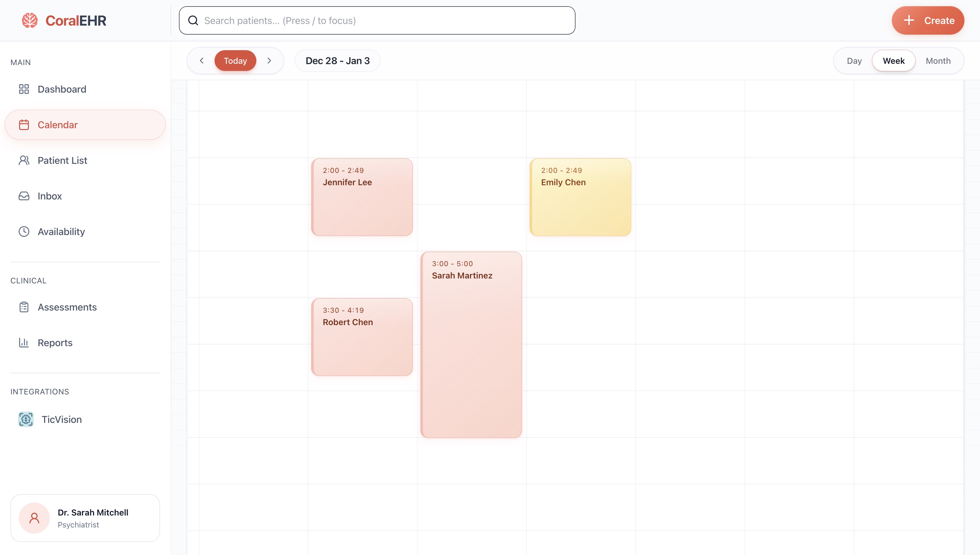This screenshot has height=555, width=980.
Task: Open Assessments clipboard icon
Action: (x=24, y=307)
